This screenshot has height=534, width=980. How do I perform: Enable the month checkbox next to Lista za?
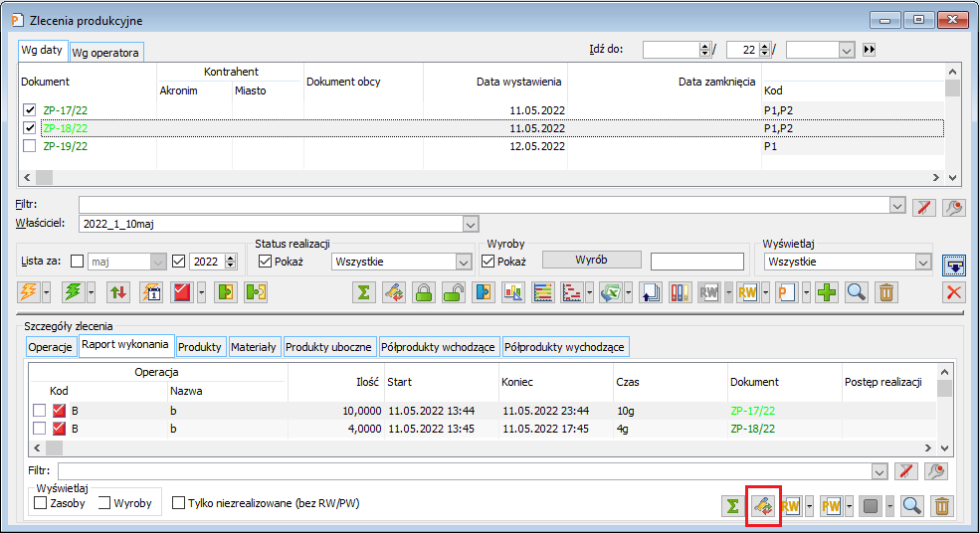point(77,262)
